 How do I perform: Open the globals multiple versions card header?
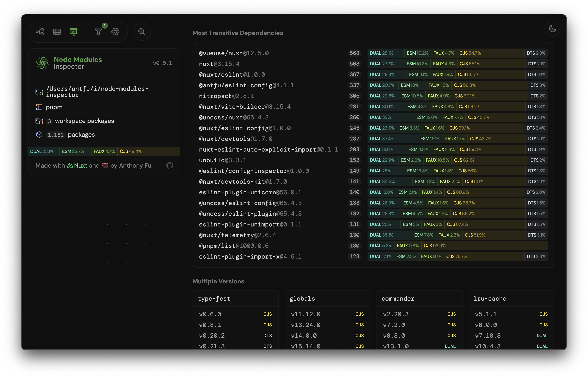(327, 299)
